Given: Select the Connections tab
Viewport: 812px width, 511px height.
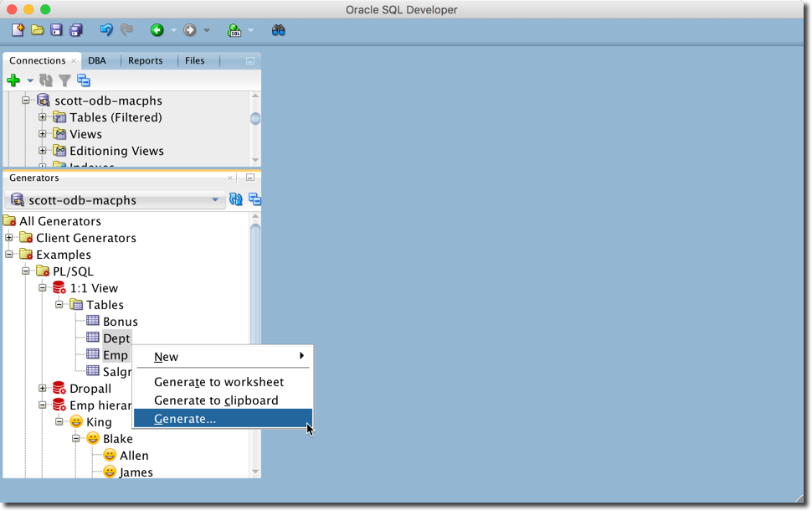Looking at the screenshot, I should (x=38, y=60).
